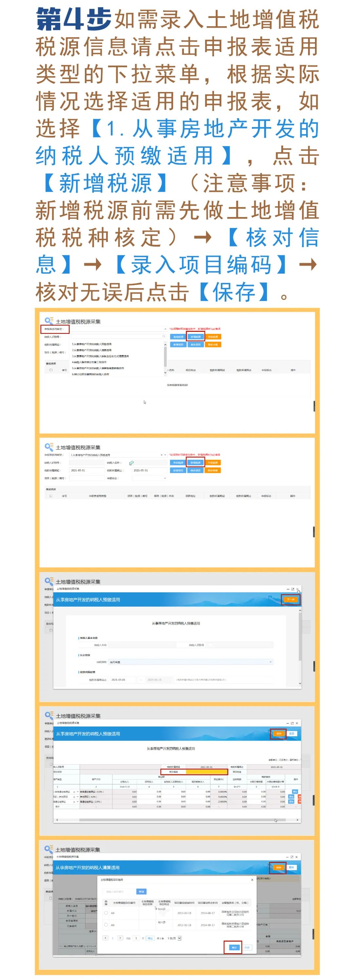The height and width of the screenshot is (980, 354).
Task: Open 申报表适用类型 dropdown showing 1.从事房地产开发的纳税人预缴适用
Action: pyautogui.click(x=165, y=455)
